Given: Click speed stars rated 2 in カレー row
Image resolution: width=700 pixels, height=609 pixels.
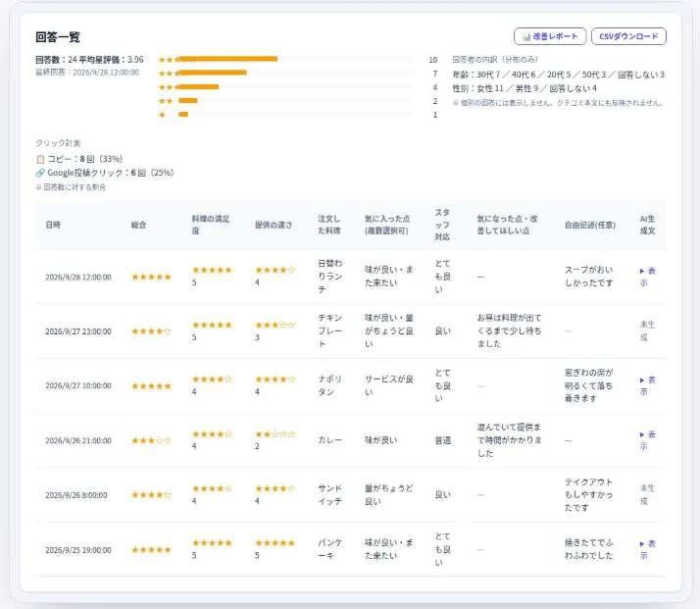Looking at the screenshot, I should coord(275,434).
